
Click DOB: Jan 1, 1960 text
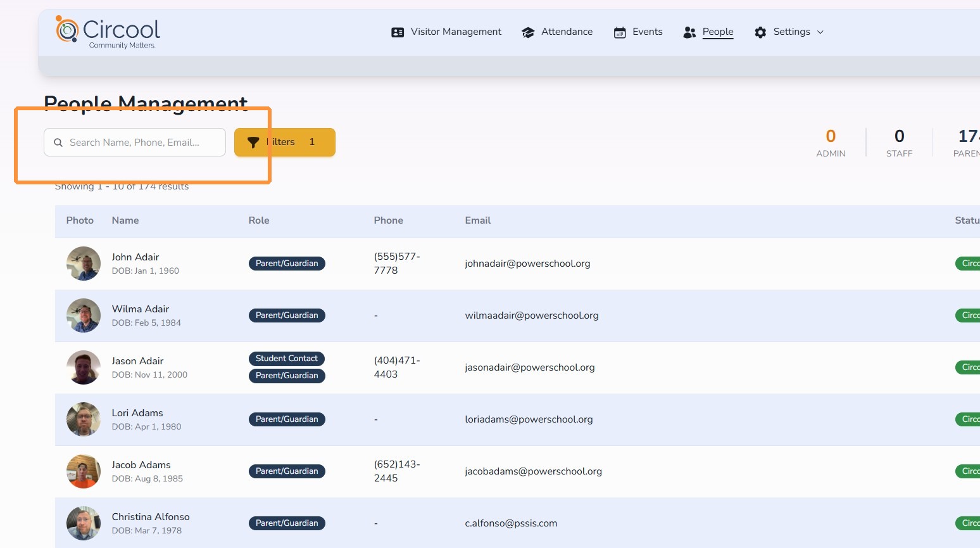[x=146, y=271]
